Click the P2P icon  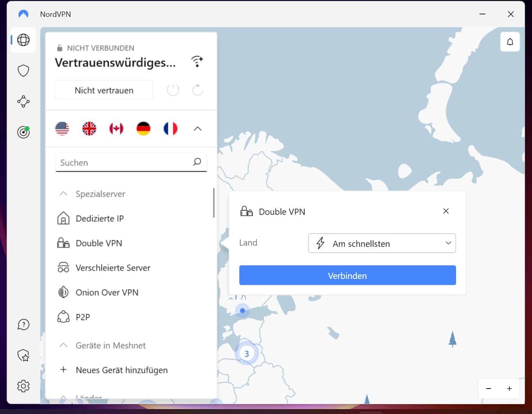63,317
